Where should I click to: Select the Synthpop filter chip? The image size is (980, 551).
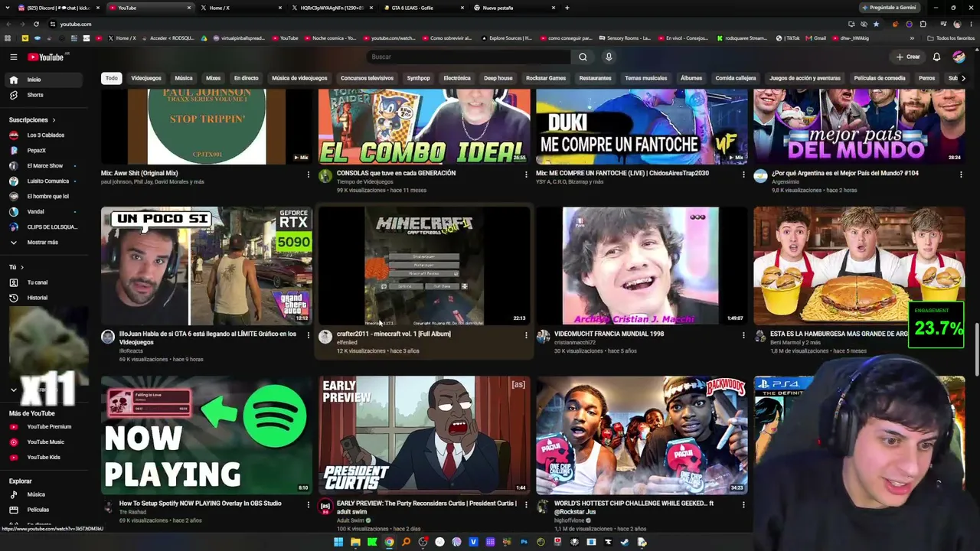[x=419, y=78]
